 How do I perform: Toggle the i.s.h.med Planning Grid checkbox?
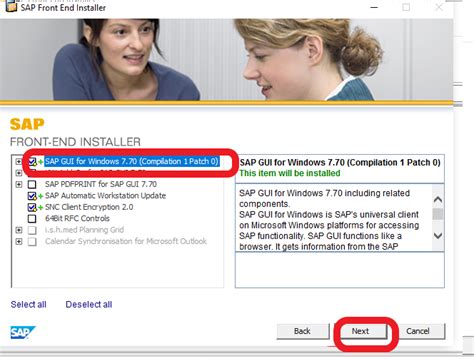pos(32,230)
